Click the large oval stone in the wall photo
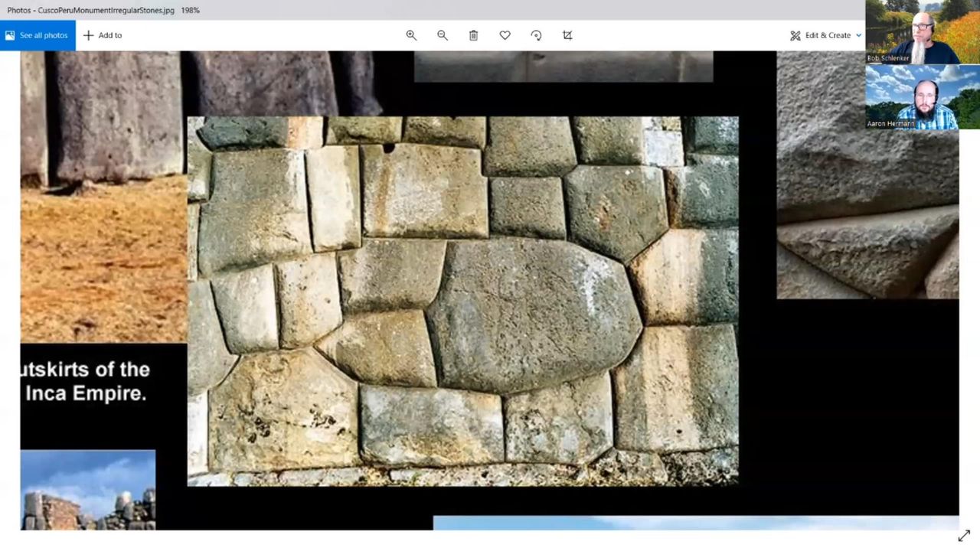This screenshot has height=551, width=980. [x=532, y=314]
